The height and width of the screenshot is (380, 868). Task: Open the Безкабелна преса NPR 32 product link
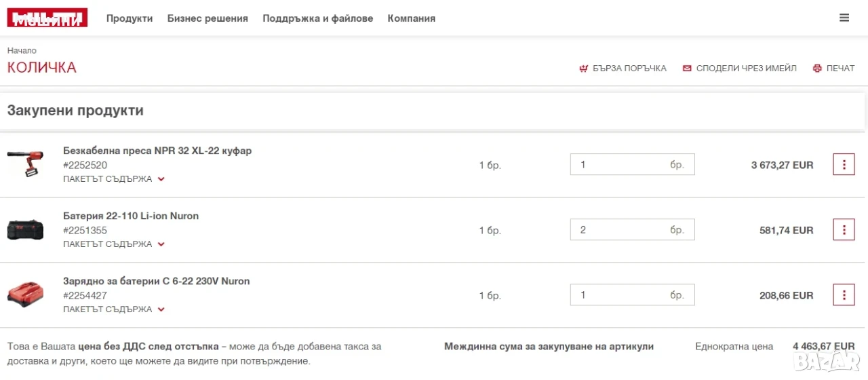pos(157,151)
